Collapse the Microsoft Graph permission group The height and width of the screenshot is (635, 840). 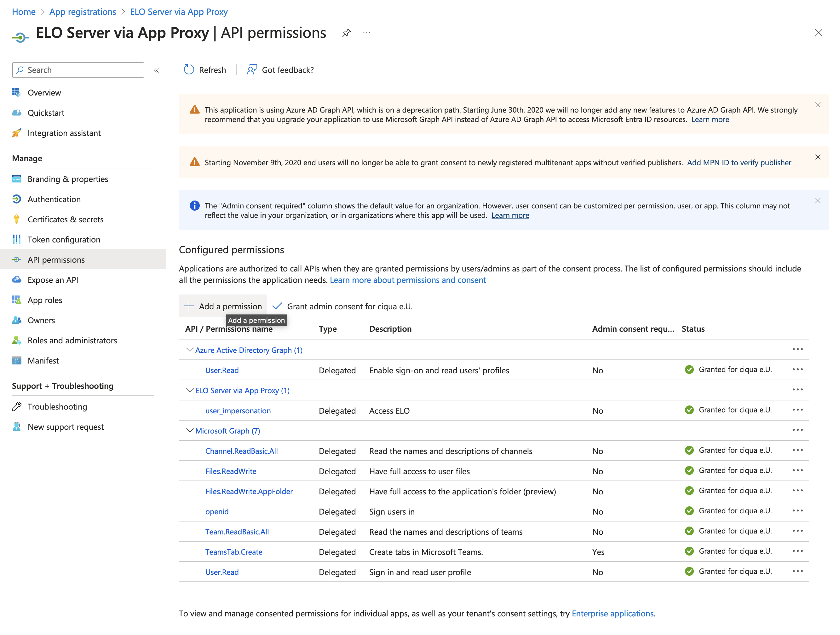(x=189, y=430)
